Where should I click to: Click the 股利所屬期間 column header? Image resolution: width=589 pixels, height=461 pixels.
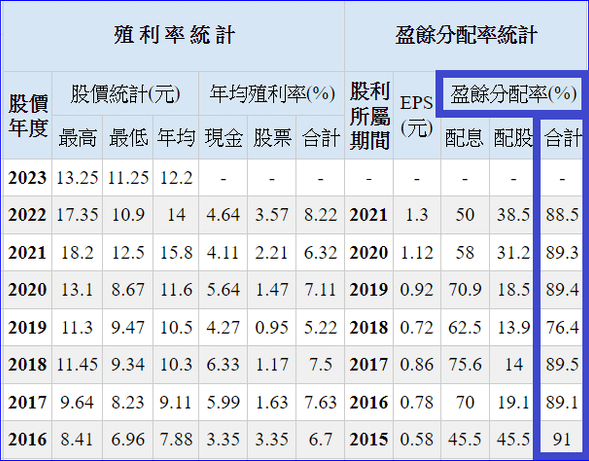(369, 116)
